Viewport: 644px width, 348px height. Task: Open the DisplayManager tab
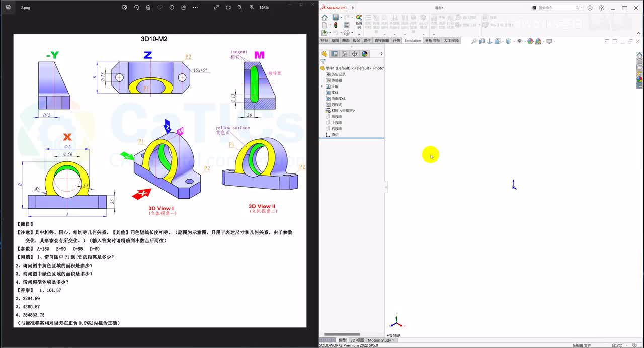click(365, 54)
